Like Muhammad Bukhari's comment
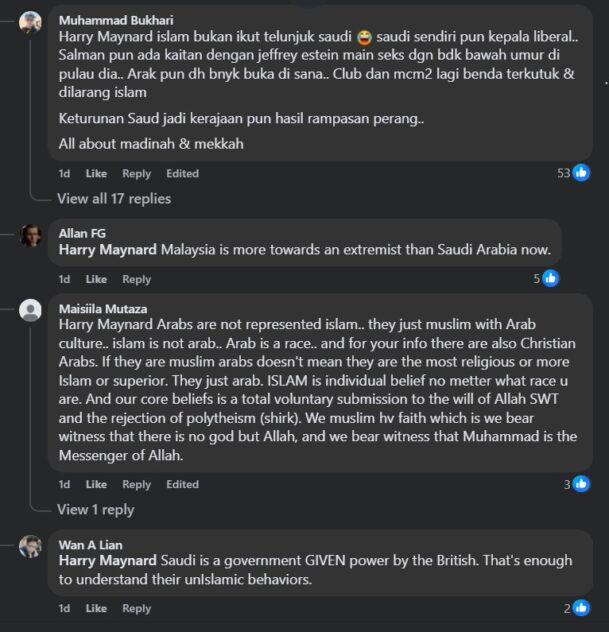 [96, 173]
